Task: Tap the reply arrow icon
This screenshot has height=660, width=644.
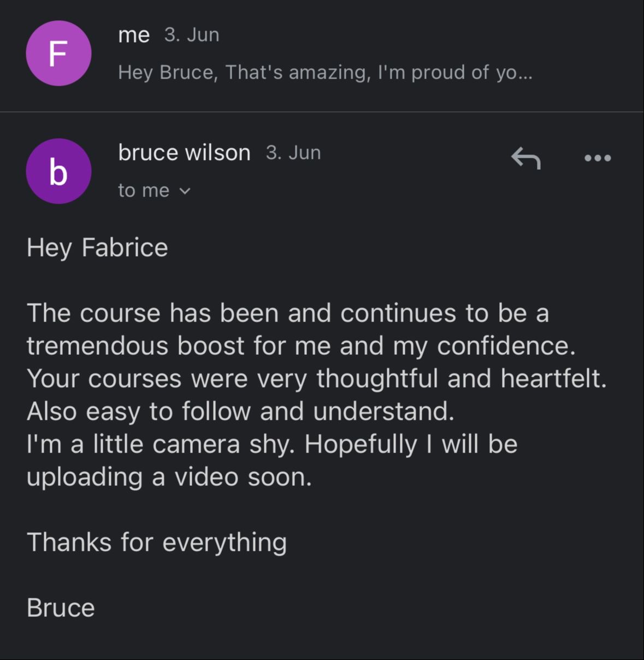Action: pyautogui.click(x=525, y=158)
